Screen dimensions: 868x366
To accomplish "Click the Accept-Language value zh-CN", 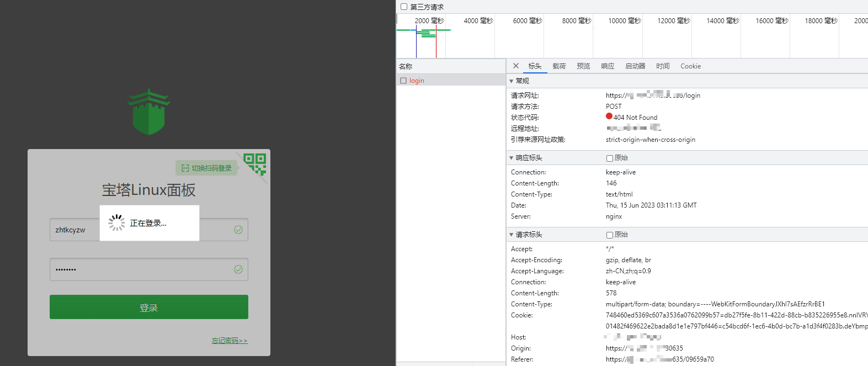I will (629, 271).
